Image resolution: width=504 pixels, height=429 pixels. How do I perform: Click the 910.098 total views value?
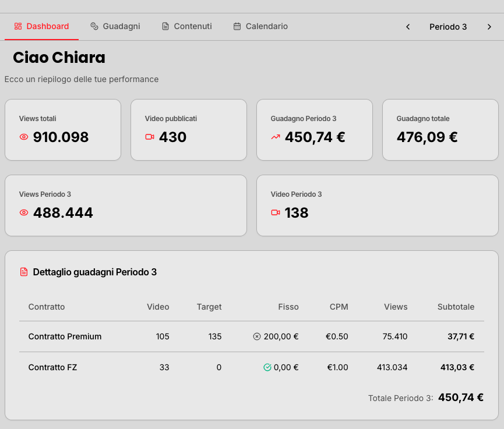click(61, 137)
